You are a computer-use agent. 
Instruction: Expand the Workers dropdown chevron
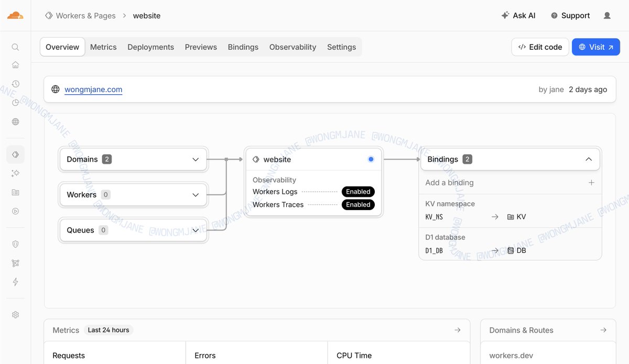196,195
